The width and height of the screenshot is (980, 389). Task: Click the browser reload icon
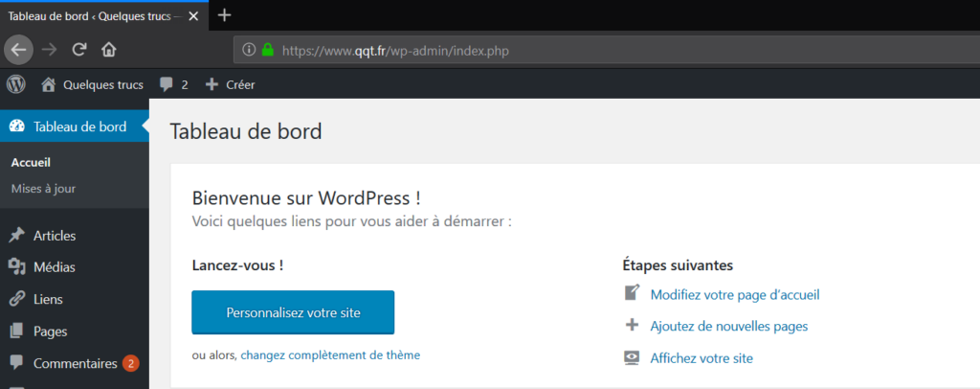(80, 49)
